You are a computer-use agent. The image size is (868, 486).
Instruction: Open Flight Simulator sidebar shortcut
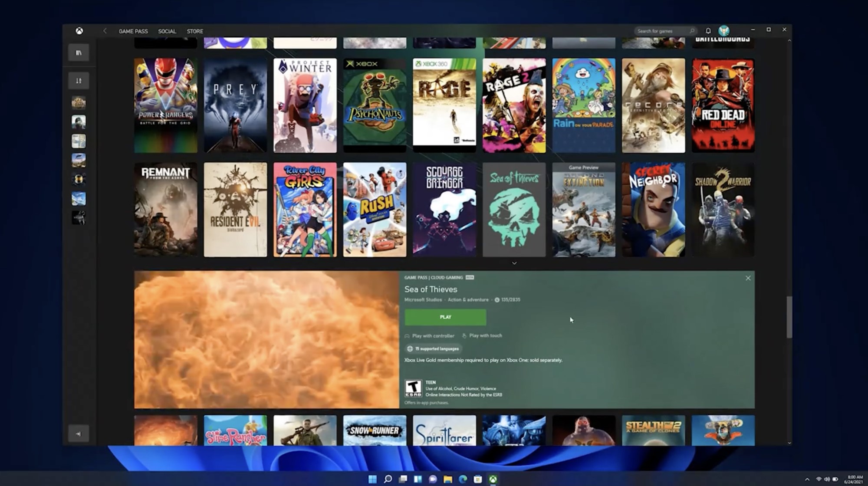point(79,198)
